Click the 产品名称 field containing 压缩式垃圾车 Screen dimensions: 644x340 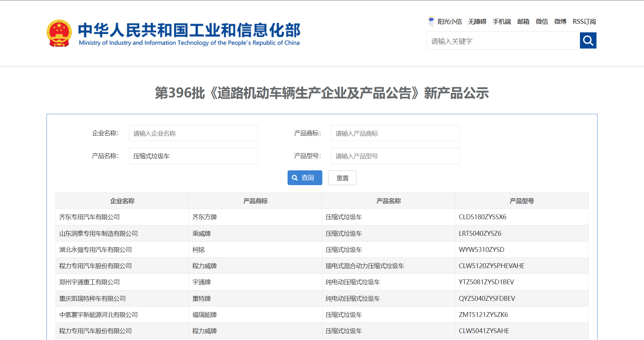pyautogui.click(x=193, y=156)
